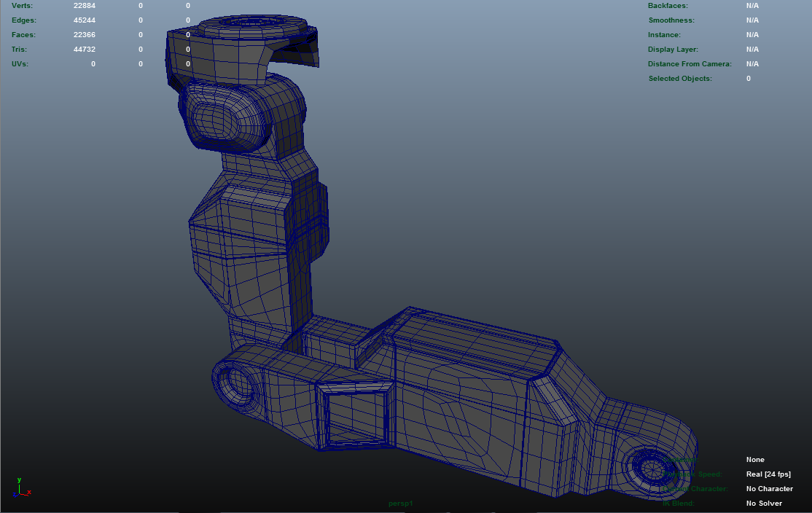
Task: Click the triangle count value 44732
Action: tap(85, 49)
